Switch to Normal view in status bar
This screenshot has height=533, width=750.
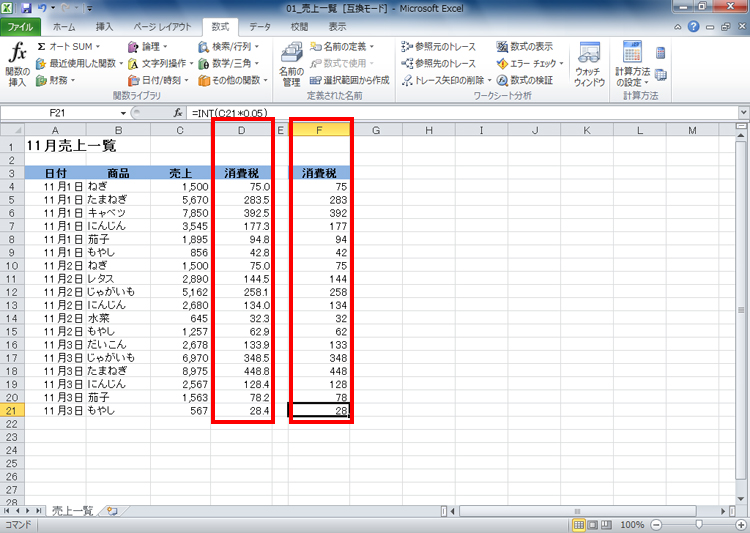[x=578, y=525]
